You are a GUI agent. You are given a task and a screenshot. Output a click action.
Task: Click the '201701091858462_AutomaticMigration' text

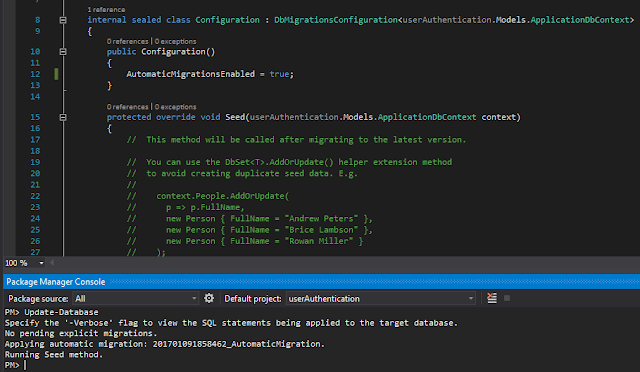coord(237,344)
